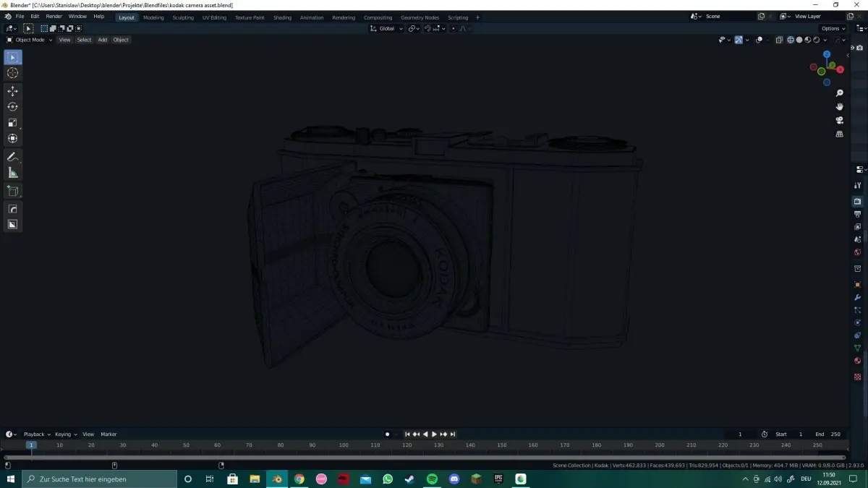Choose the Rotate tool
Image resolution: width=868 pixels, height=488 pixels.
point(12,107)
